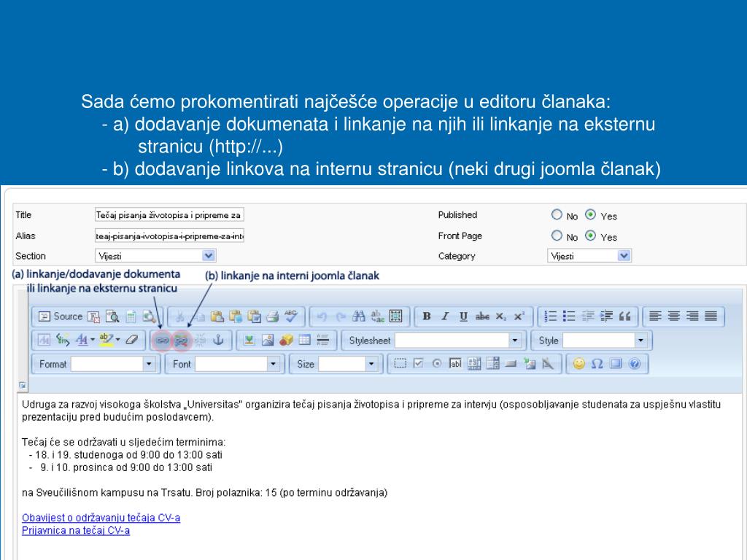The width and height of the screenshot is (747, 560).
Task: Click the Insert/Edit Link icon
Action: [x=162, y=340]
